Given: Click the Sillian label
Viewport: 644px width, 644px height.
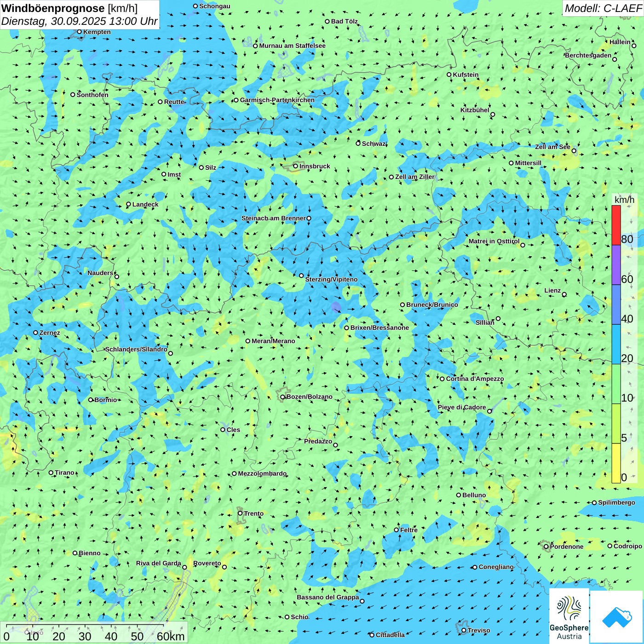Looking at the screenshot, I should tap(485, 322).
